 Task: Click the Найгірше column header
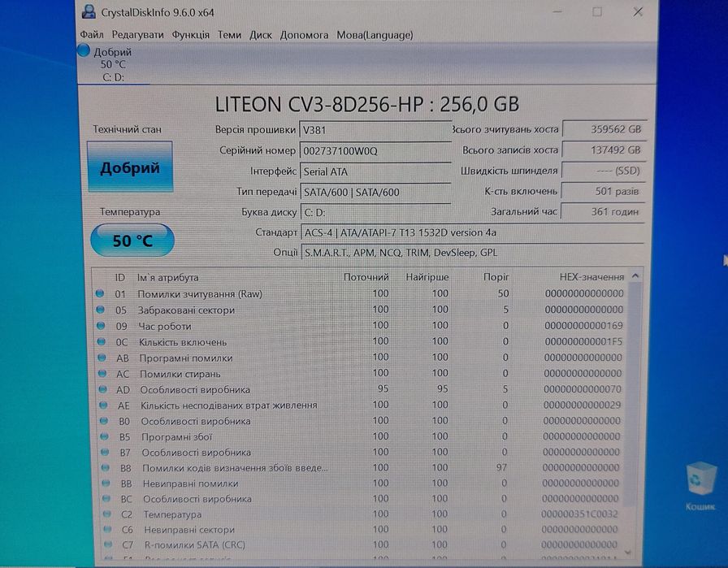[427, 277]
